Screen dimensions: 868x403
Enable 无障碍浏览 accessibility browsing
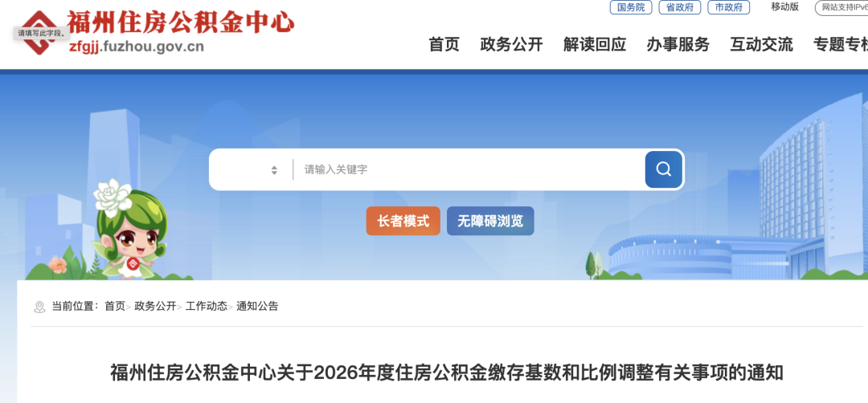click(x=490, y=221)
